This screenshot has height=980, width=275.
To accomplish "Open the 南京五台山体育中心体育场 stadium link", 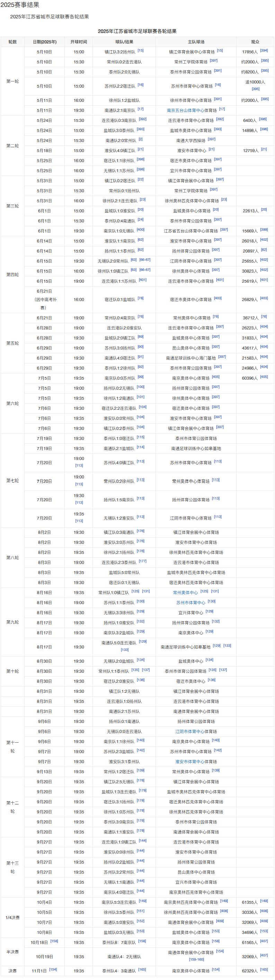I will click(192, 110).
